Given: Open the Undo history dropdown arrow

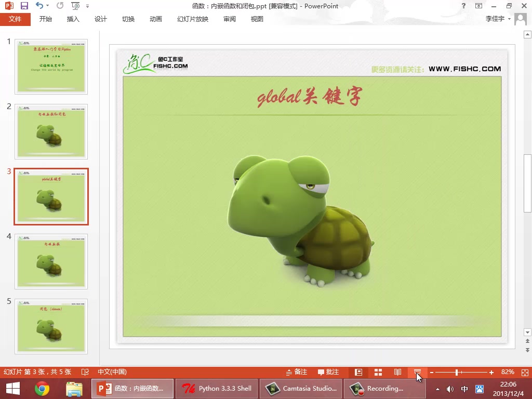Looking at the screenshot, I should tap(48, 6).
